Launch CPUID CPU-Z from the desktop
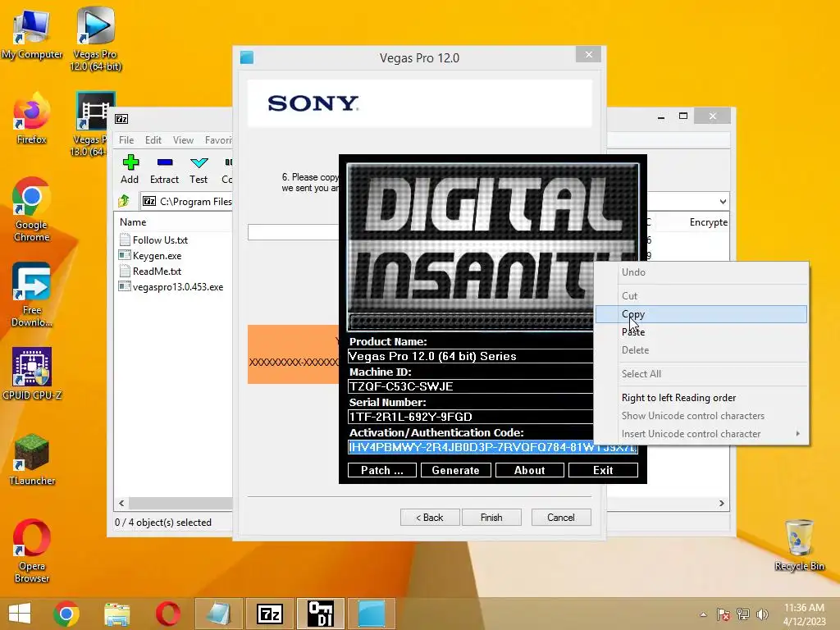Viewport: 840px width, 630px height. pos(32,373)
